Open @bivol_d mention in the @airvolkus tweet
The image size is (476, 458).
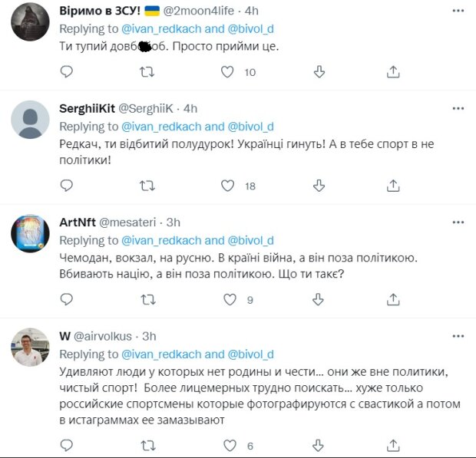pos(251,354)
